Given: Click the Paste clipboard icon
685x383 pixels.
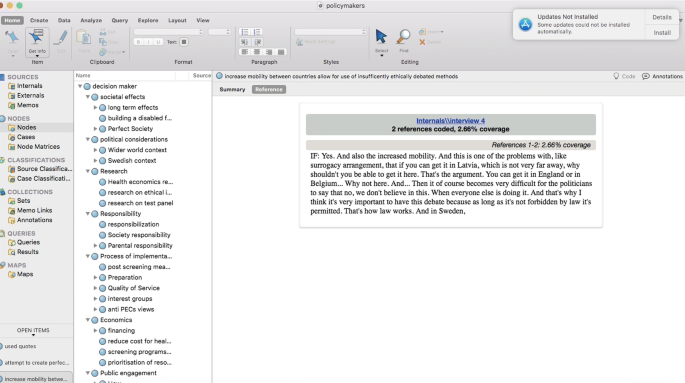Looking at the screenshot, I should click(x=84, y=38).
